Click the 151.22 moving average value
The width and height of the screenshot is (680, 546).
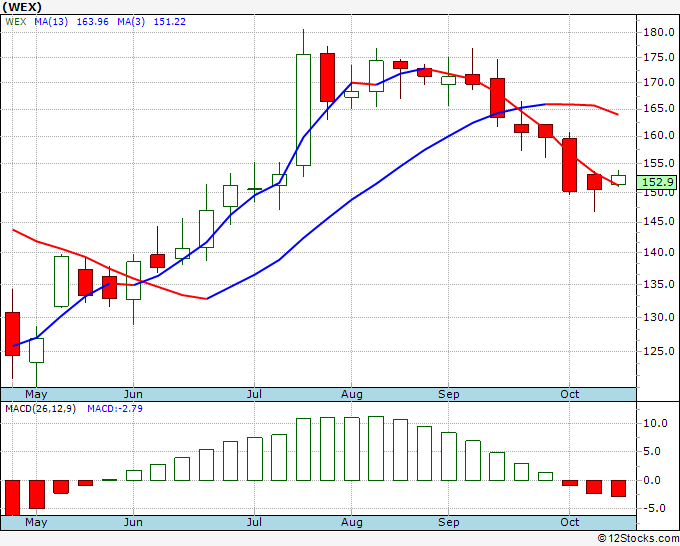pos(170,21)
